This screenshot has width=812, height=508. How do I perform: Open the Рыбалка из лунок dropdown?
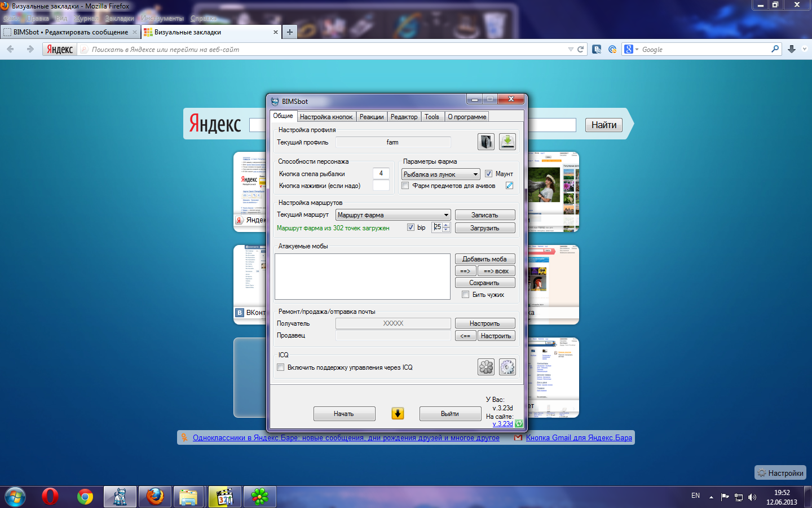[x=441, y=174]
